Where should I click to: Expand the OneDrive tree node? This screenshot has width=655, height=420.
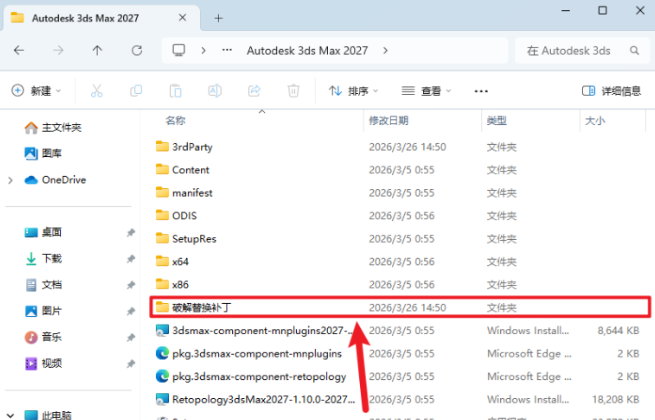[x=10, y=180]
